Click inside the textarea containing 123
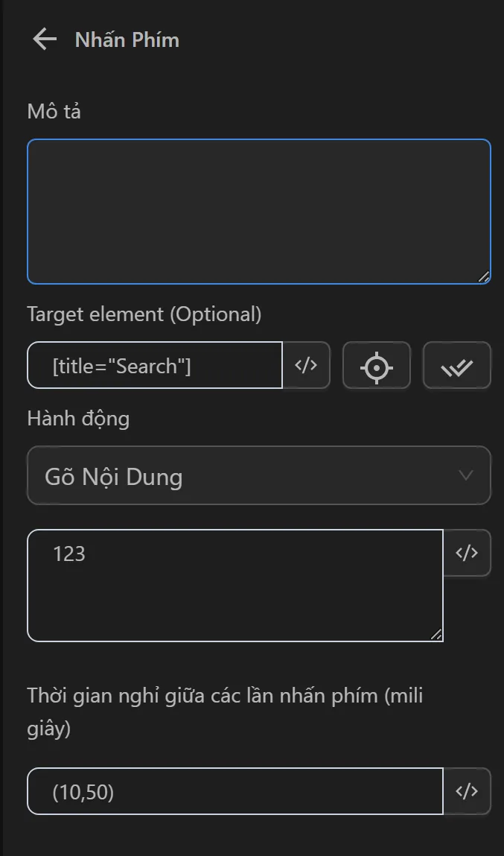Screen dimensions: 504x856 tap(235, 586)
